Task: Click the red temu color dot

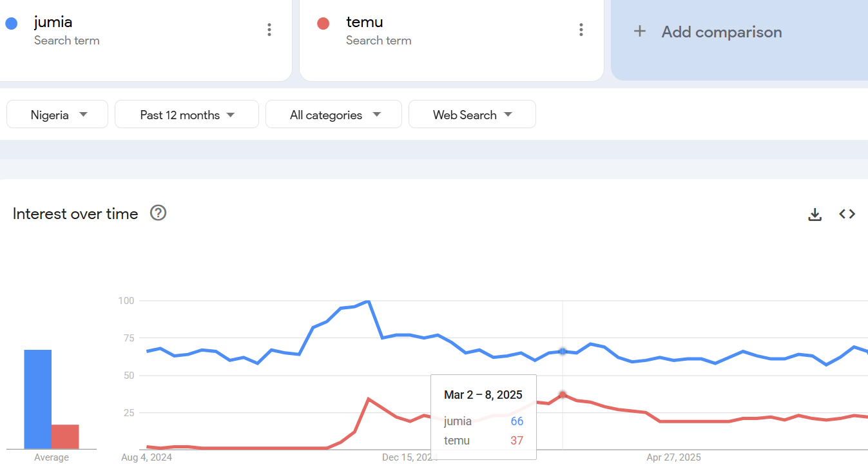Action: [x=323, y=23]
